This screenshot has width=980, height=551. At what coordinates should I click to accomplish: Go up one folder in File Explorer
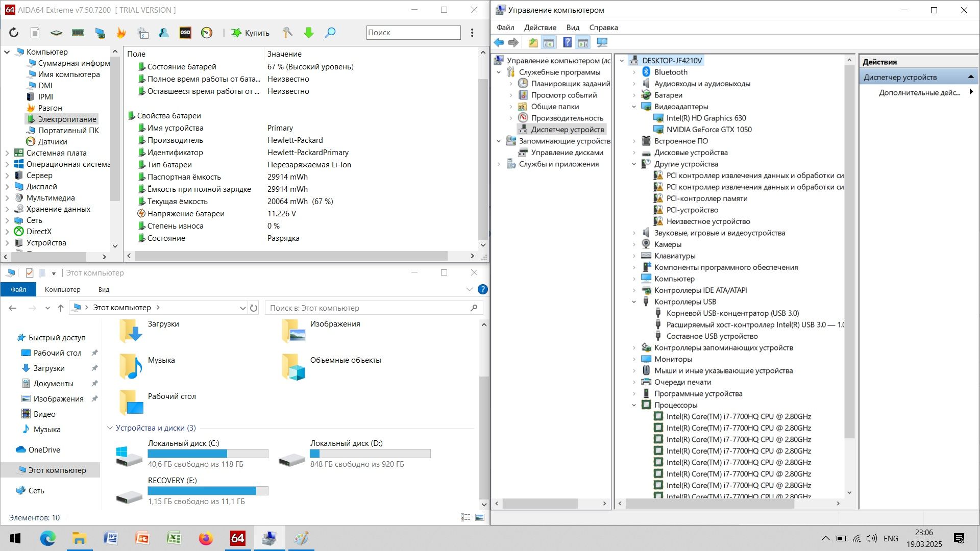click(x=61, y=308)
